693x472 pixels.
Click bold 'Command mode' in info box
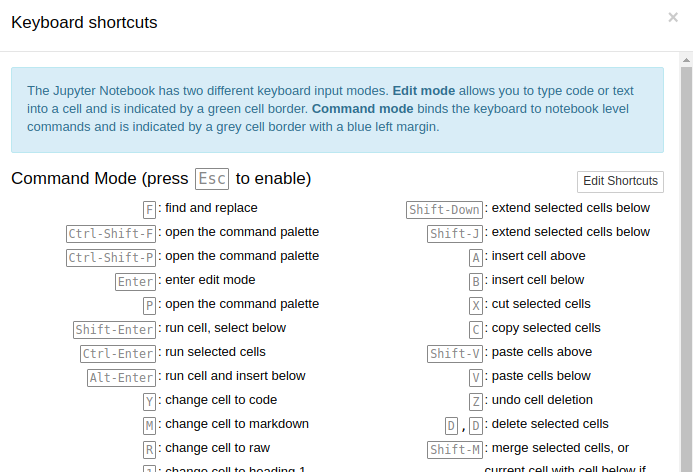coord(363,109)
